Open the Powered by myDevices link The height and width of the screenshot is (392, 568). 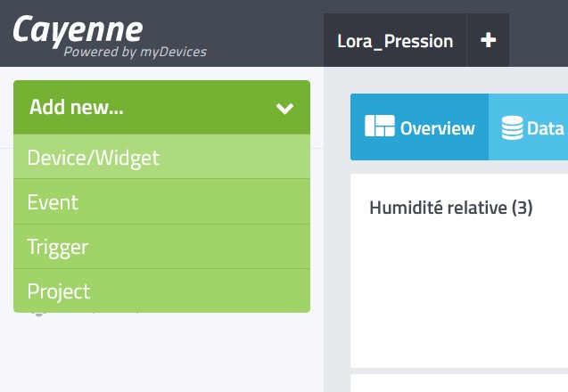[x=136, y=53]
